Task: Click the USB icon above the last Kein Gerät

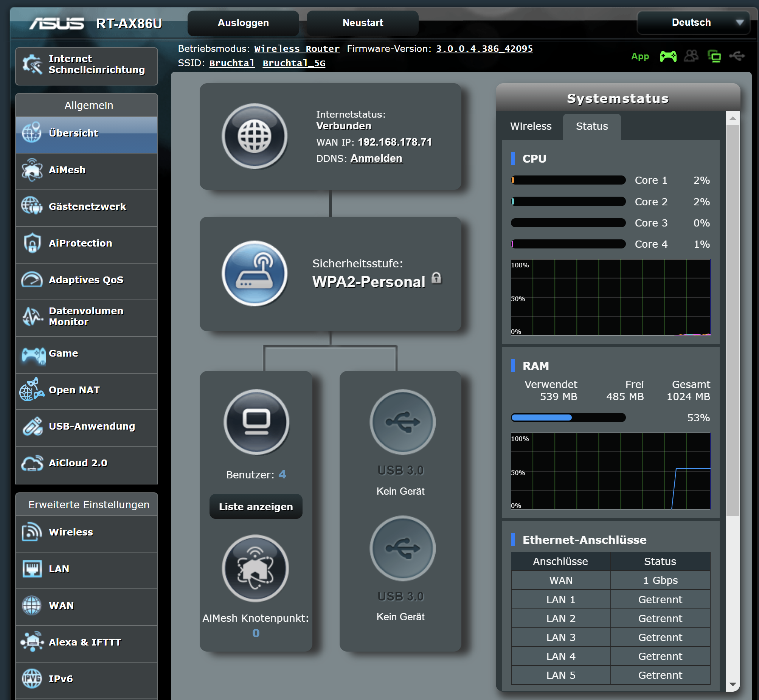Action: tap(403, 548)
